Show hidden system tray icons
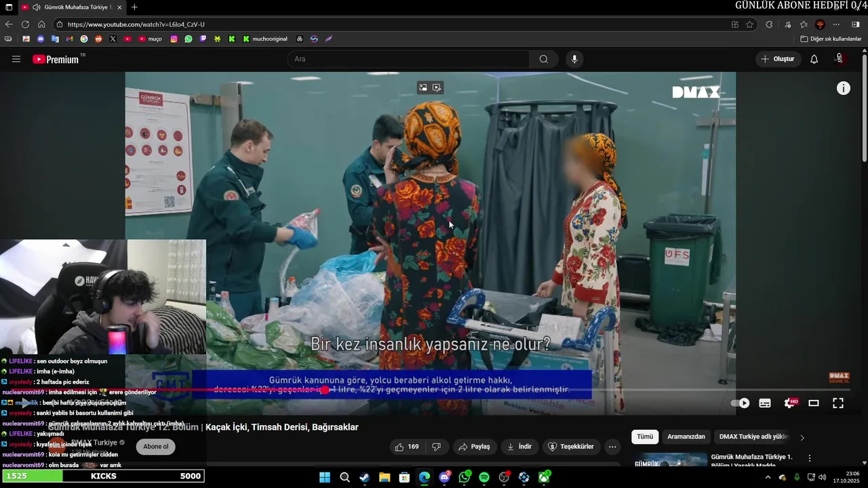 tap(768, 477)
